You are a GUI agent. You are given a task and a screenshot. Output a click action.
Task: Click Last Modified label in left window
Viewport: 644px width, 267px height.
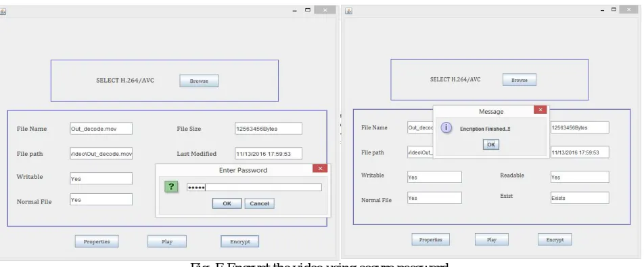[x=196, y=153]
